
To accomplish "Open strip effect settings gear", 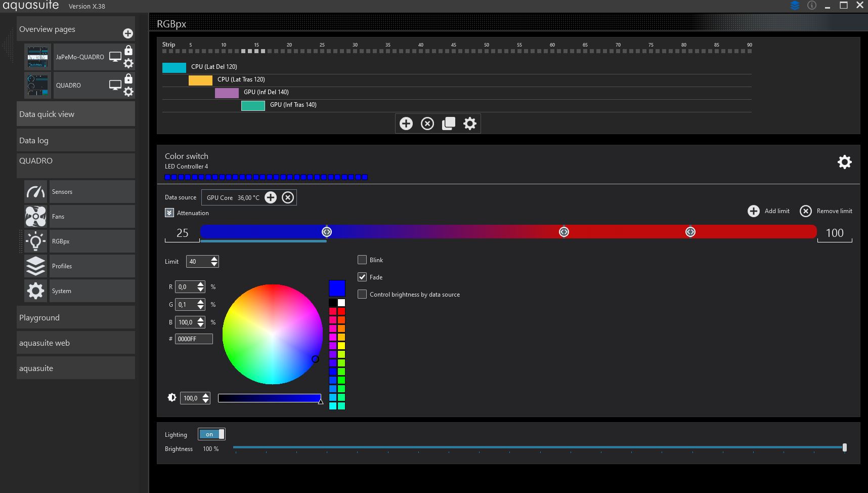I will (470, 124).
